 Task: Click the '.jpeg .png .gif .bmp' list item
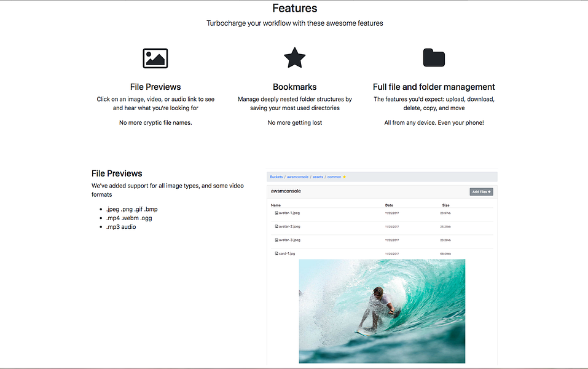pyautogui.click(x=131, y=209)
